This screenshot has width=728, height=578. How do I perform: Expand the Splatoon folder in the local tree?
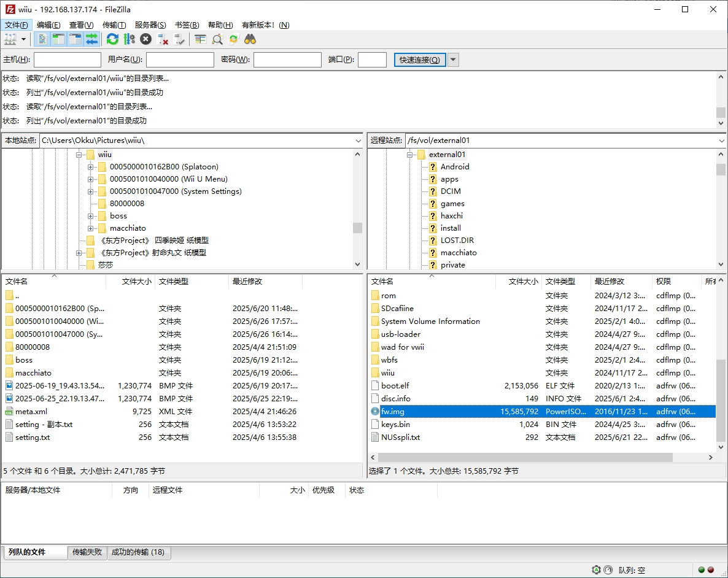[x=90, y=167]
